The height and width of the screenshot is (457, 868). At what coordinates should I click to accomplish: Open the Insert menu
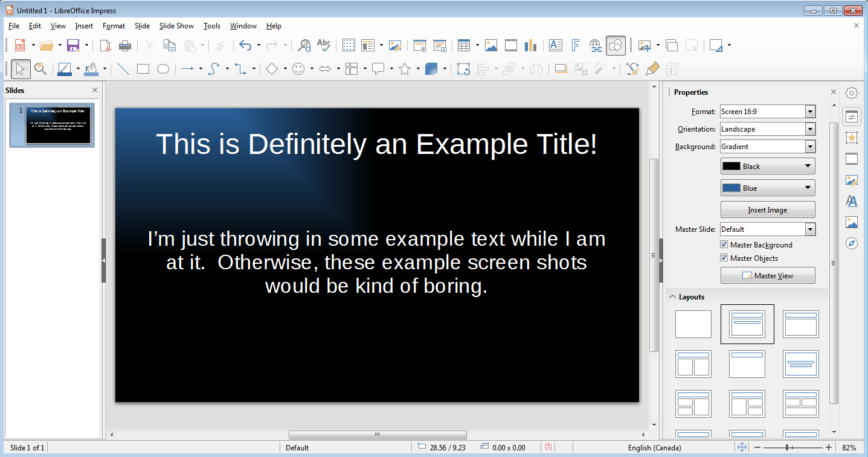84,26
